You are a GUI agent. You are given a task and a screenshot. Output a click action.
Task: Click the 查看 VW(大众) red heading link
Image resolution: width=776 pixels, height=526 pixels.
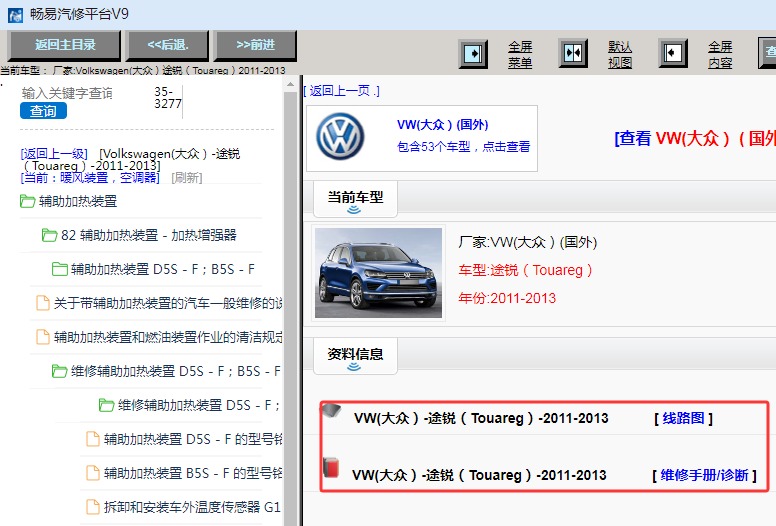[695, 138]
